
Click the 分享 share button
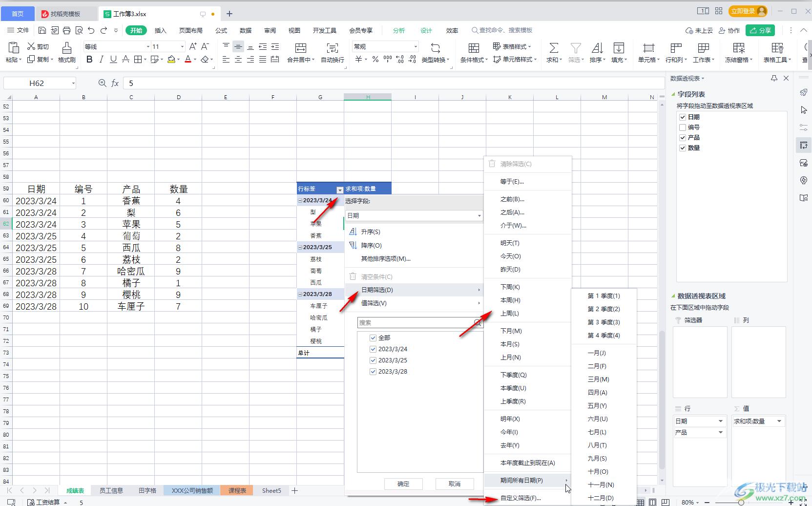(x=760, y=30)
